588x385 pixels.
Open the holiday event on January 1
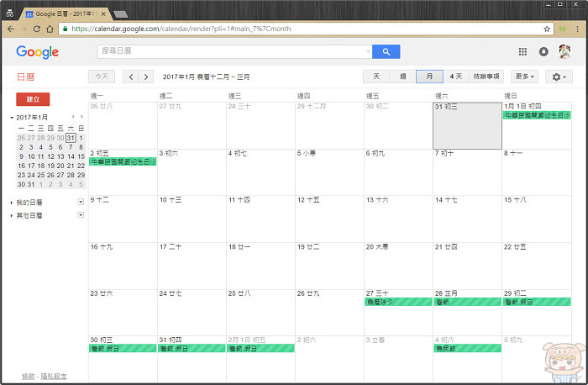537,115
